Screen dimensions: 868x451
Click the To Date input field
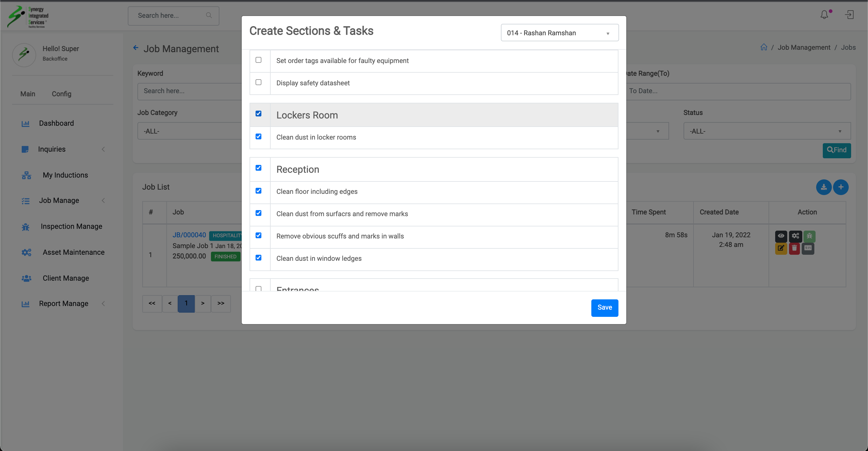tap(738, 91)
